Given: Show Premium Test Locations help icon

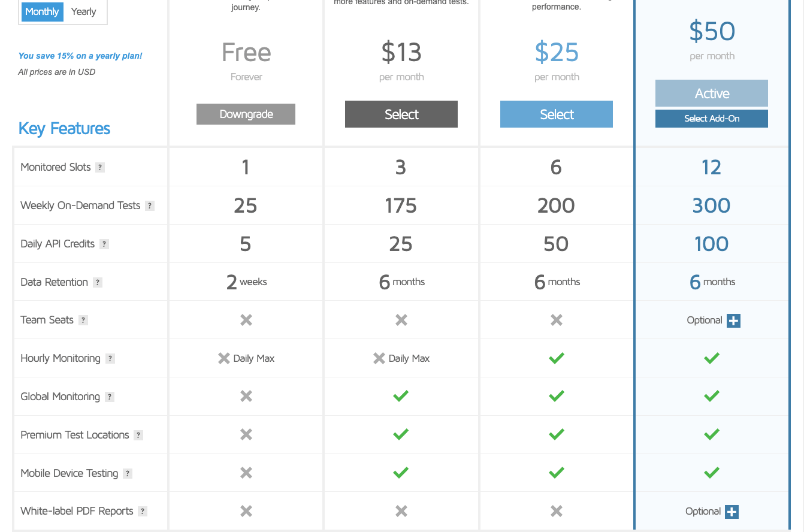Looking at the screenshot, I should 138,435.
